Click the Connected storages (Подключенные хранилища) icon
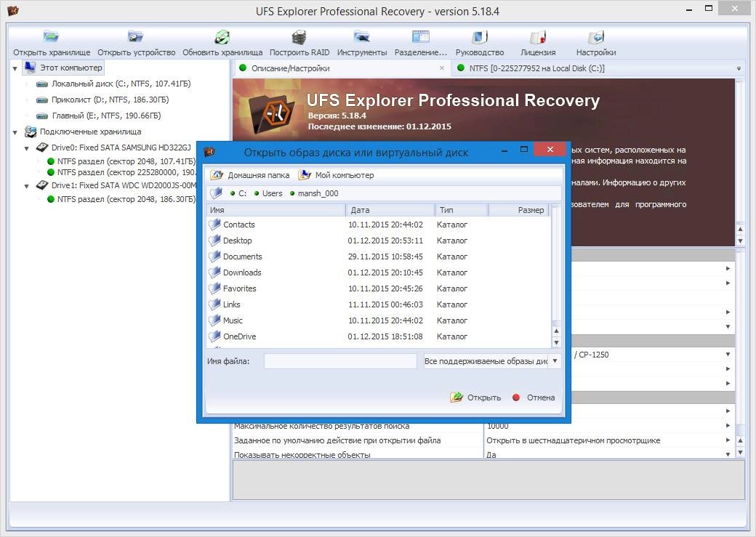756x537 pixels. click(31, 131)
